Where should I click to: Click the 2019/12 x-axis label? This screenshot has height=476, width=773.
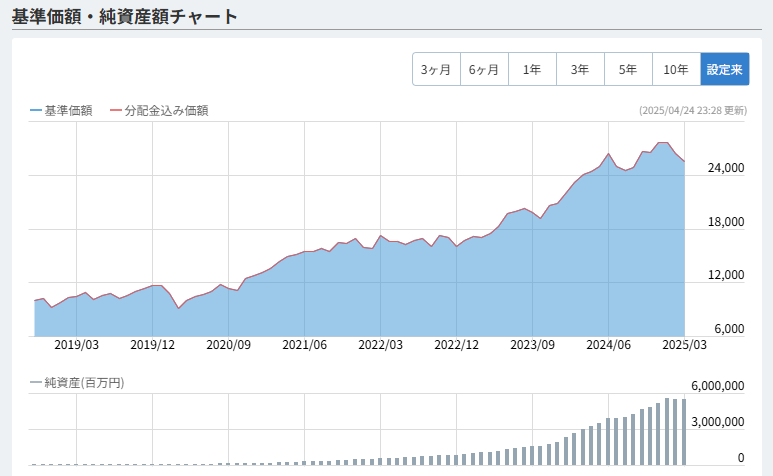[152, 344]
